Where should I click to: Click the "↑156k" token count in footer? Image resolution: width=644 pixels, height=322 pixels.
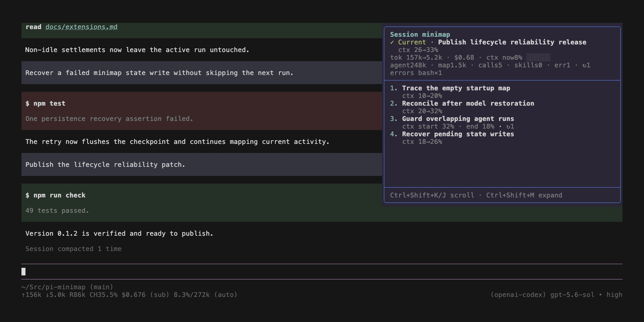[x=31, y=295]
